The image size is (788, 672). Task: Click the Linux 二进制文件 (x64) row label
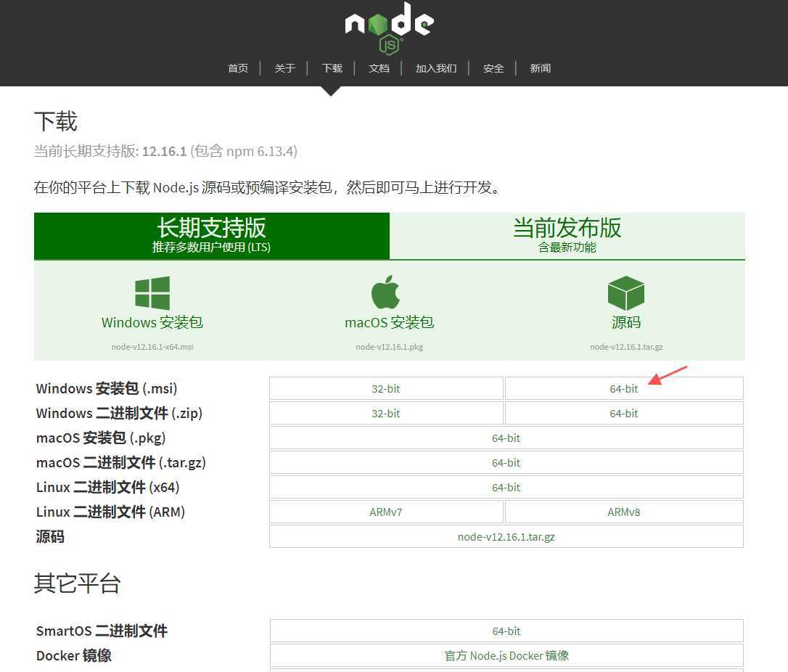point(107,487)
